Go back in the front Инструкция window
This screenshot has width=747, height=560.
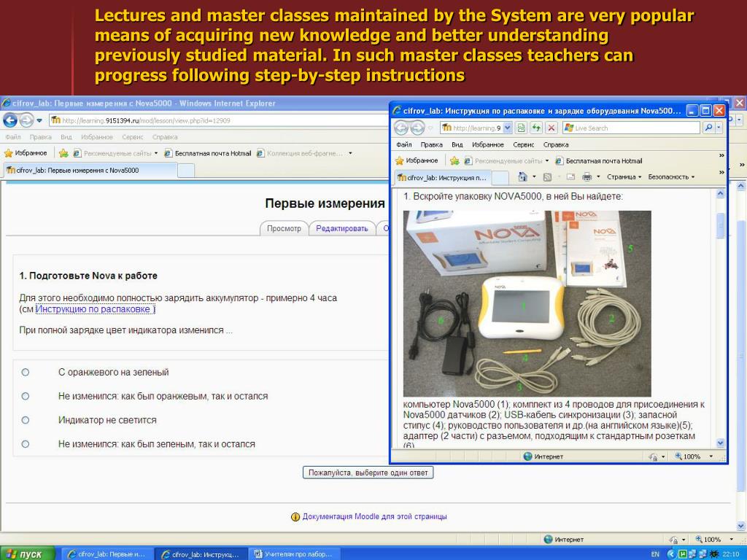(x=402, y=128)
